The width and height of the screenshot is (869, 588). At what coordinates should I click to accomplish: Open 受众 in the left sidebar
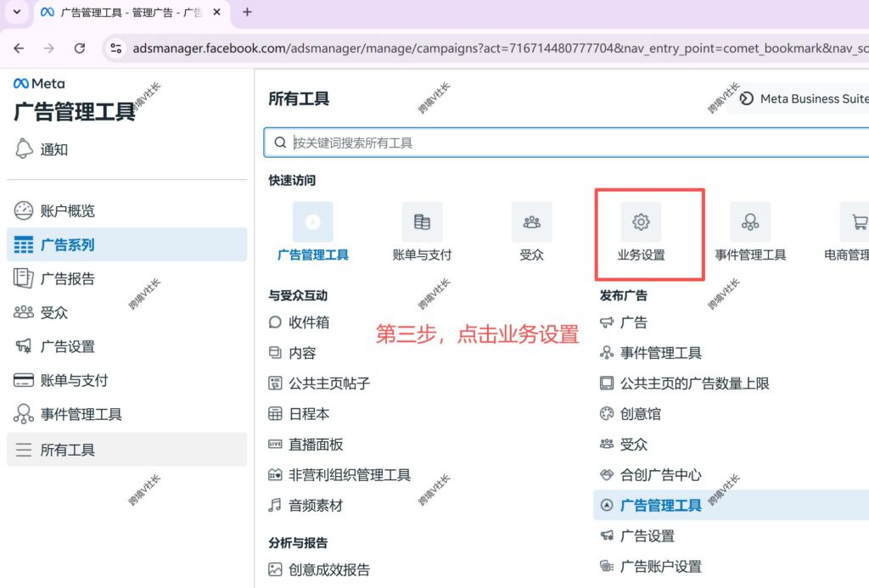click(x=127, y=312)
